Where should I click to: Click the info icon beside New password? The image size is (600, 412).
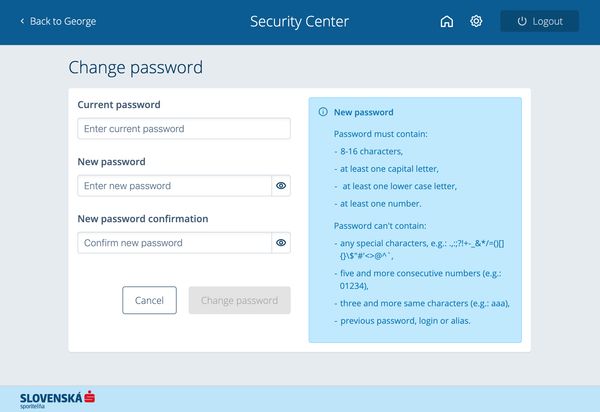322,113
